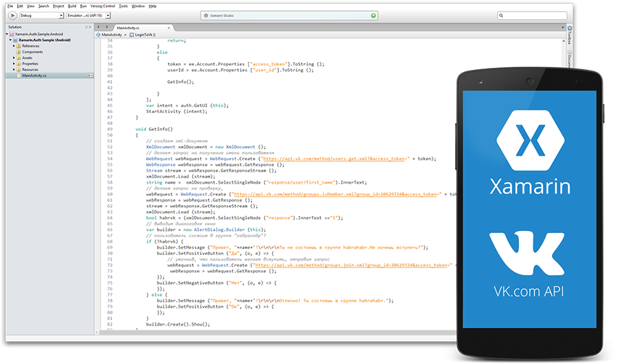Click the Run play button in toolbar

(x=12, y=15)
